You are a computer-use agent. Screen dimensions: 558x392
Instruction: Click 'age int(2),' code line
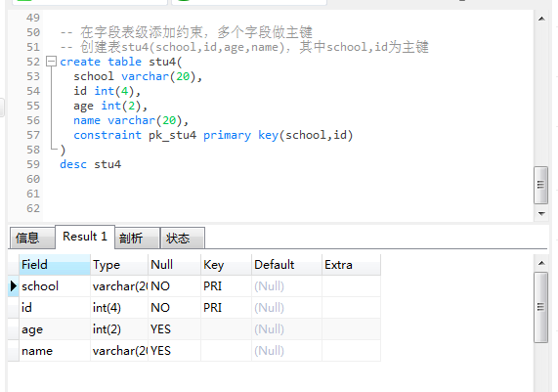[x=110, y=106]
